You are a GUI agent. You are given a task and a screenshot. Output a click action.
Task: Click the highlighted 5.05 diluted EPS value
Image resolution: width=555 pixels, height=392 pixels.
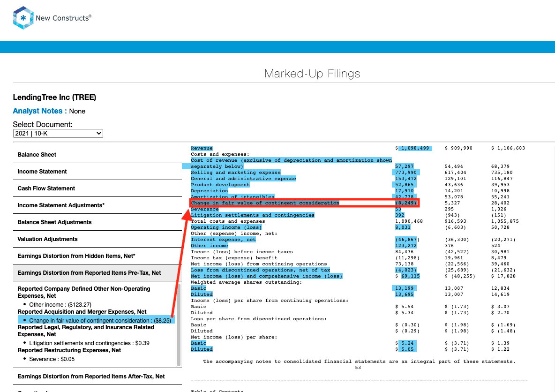click(x=407, y=349)
